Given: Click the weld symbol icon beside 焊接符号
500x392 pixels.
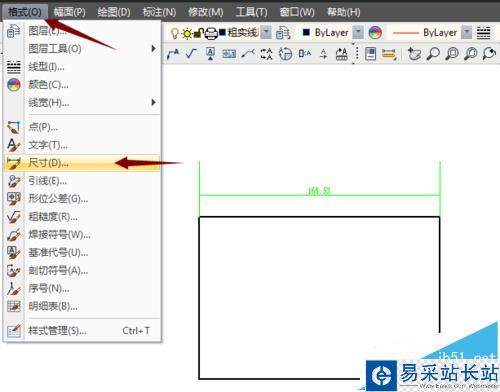Looking at the screenshot, I should pyautogui.click(x=13, y=235).
